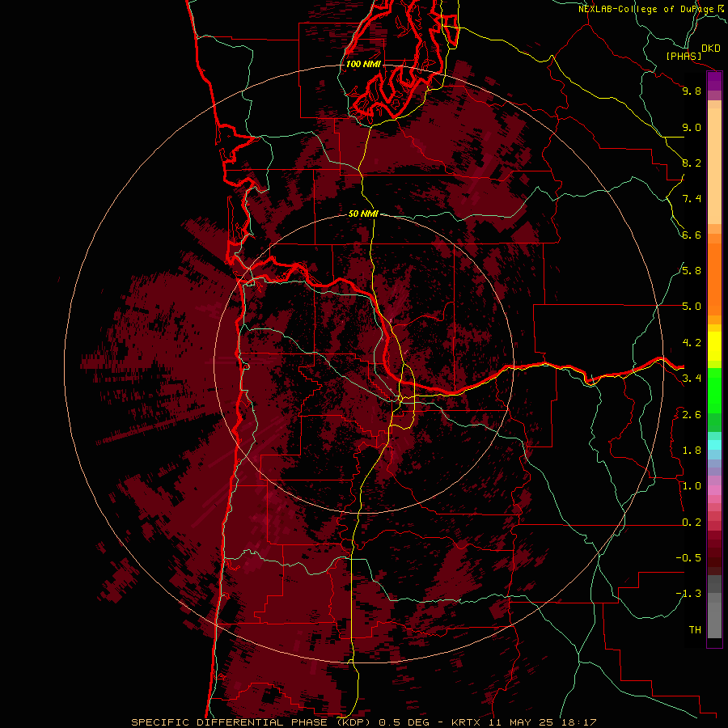Viewport: 728px width, 728px height.
Task: Click the 7.4 scale value
Action: coord(692,199)
